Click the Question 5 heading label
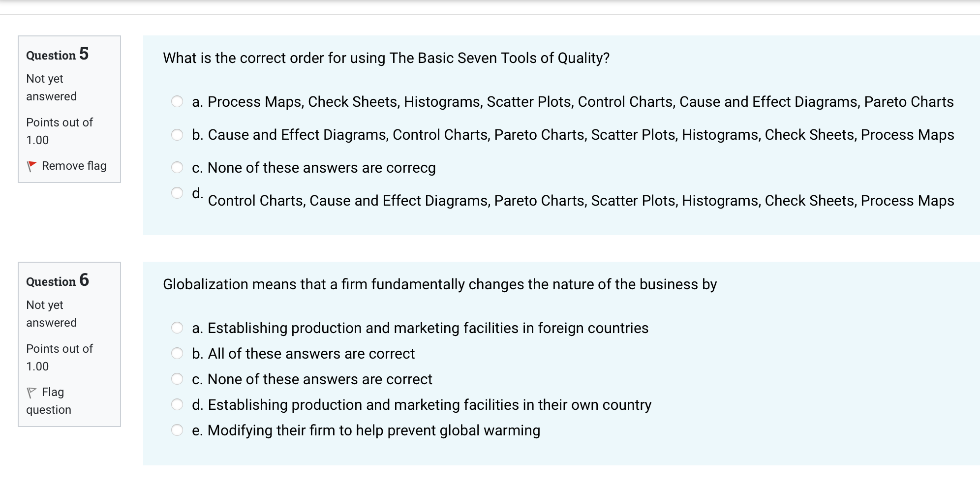980x488 pixels. tap(58, 55)
